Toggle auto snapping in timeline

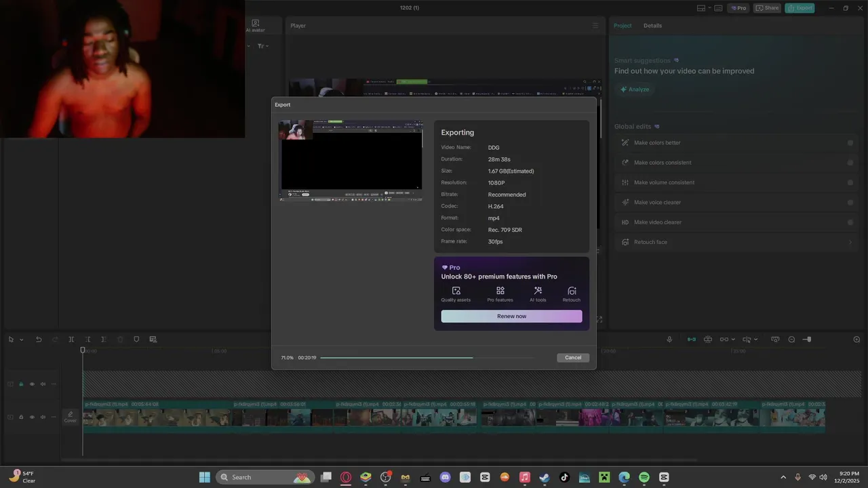pos(708,340)
